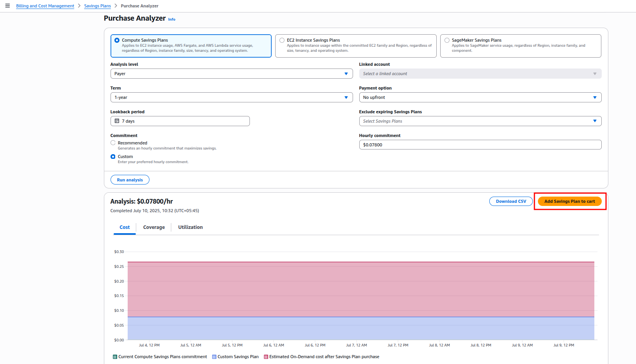
Task: Download the analysis as CSV
Action: [511, 201]
